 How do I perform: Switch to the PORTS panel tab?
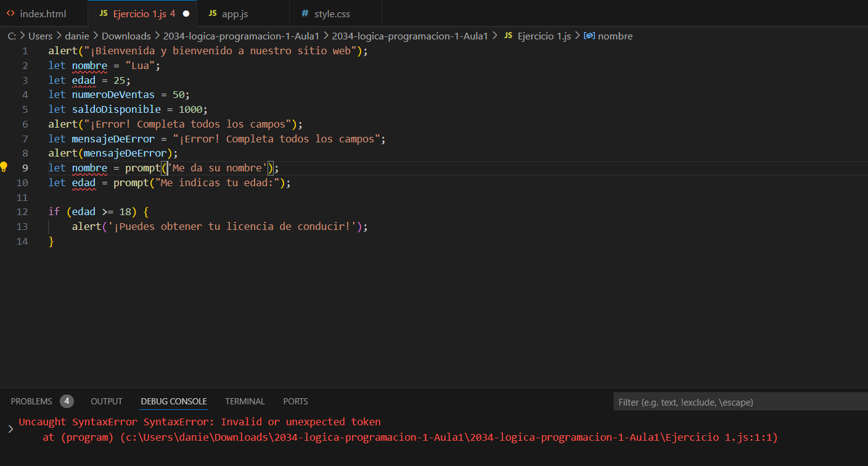point(295,401)
